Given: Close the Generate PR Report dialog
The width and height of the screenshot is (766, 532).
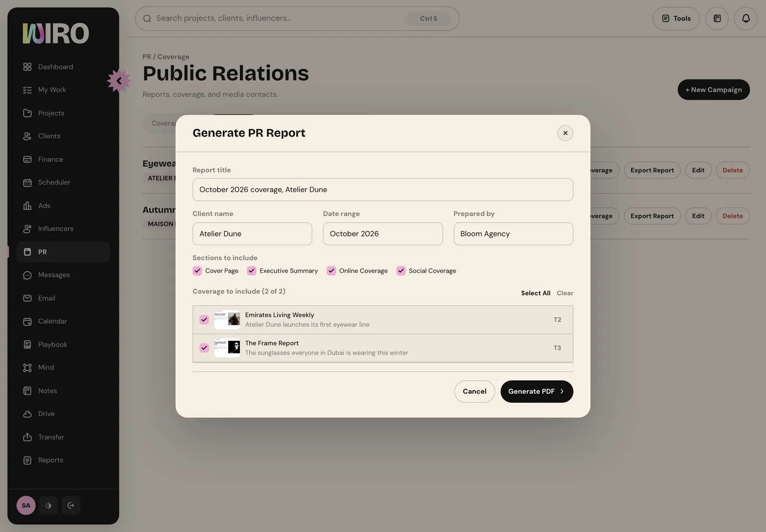Looking at the screenshot, I should [565, 133].
